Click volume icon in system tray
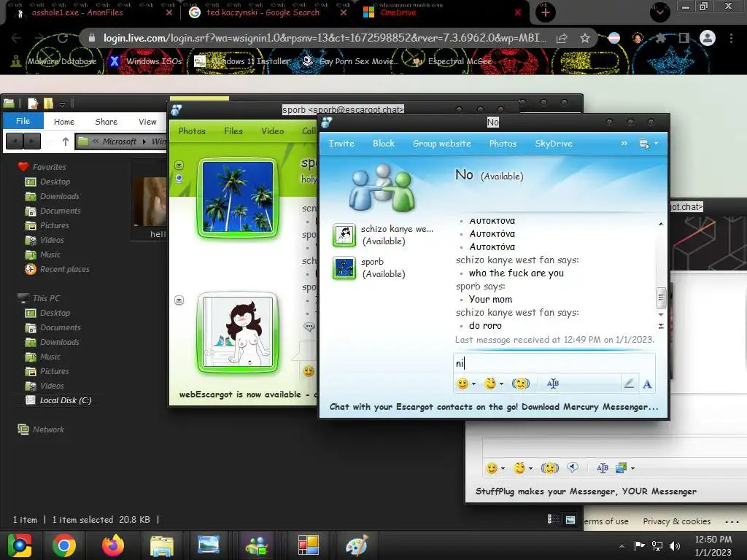 (x=675, y=545)
